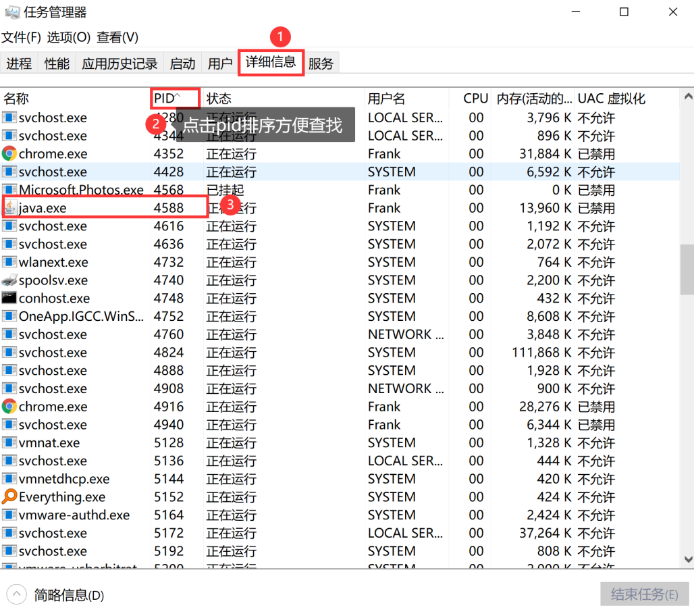Viewport: 694px width, 616px height.
Task: Sort by the 内存(活动的... column header
Action: pos(533,99)
